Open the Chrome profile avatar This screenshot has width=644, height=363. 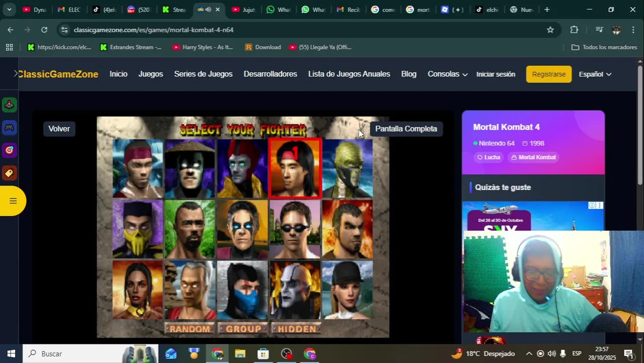pyautogui.click(x=616, y=30)
